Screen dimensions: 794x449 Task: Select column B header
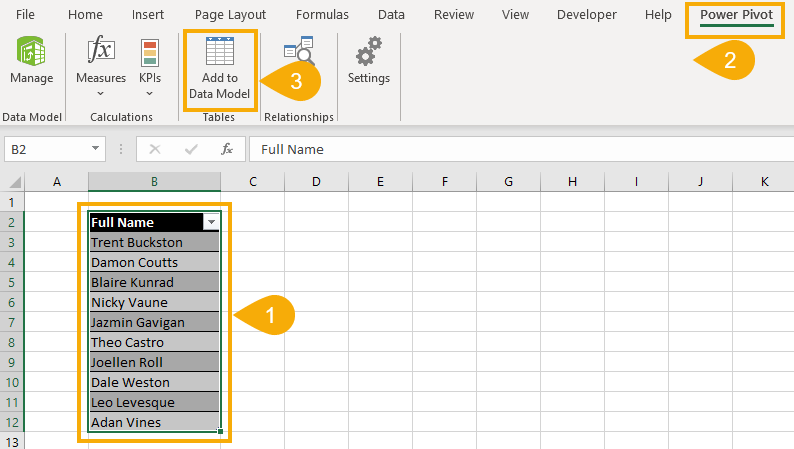click(154, 182)
